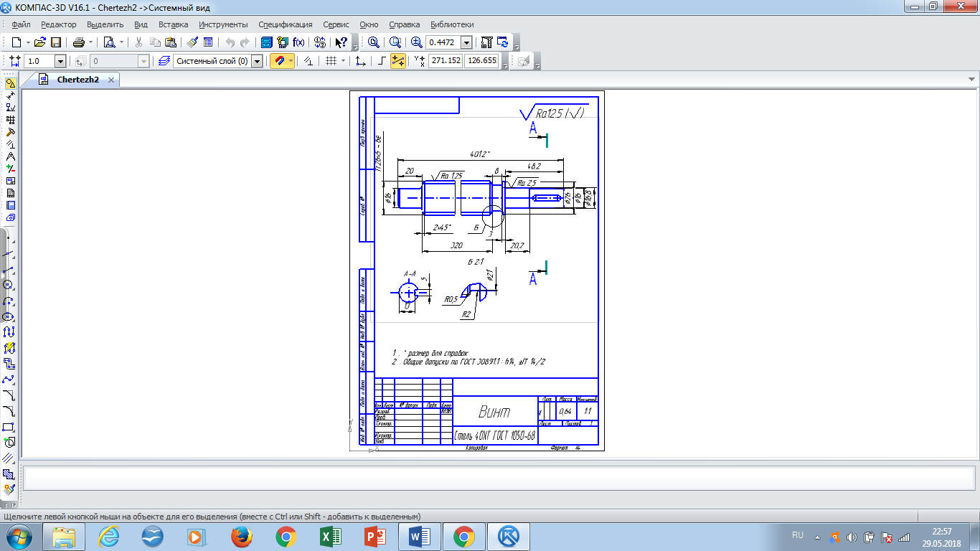980x551 pixels.
Task: Switch to the Chertezh2 document tab
Action: [77, 80]
